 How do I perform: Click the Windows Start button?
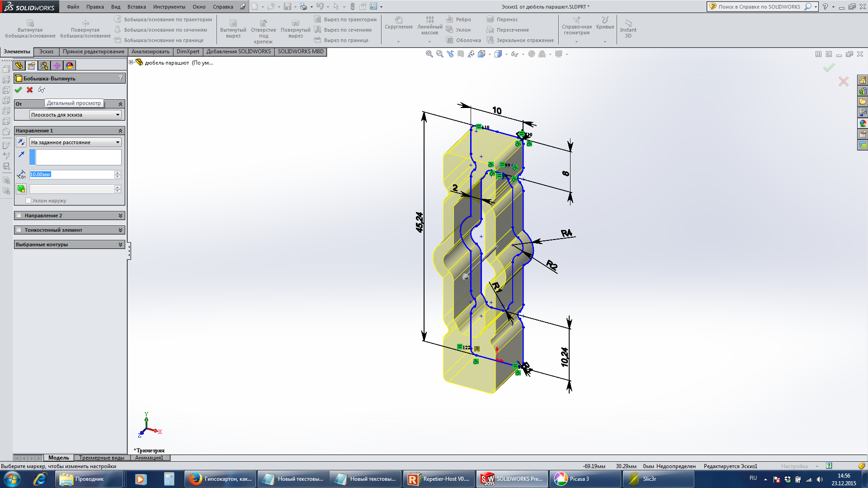(12, 479)
